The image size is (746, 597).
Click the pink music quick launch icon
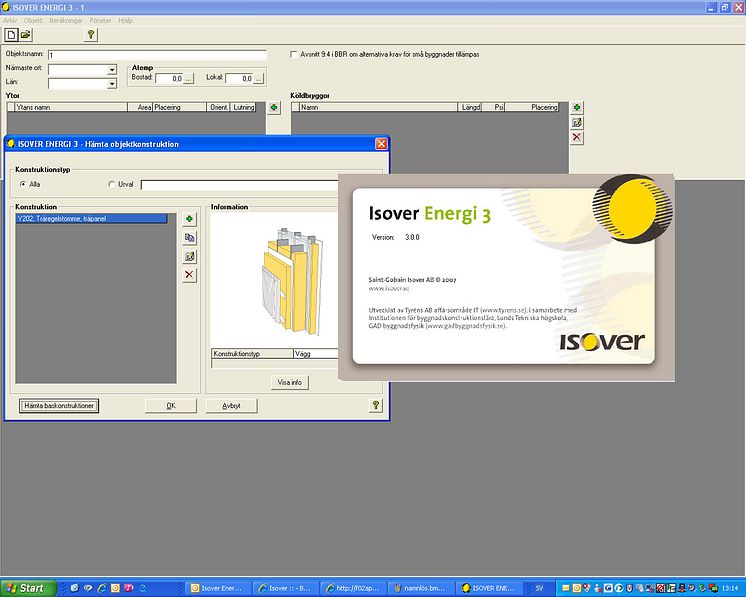(128, 588)
